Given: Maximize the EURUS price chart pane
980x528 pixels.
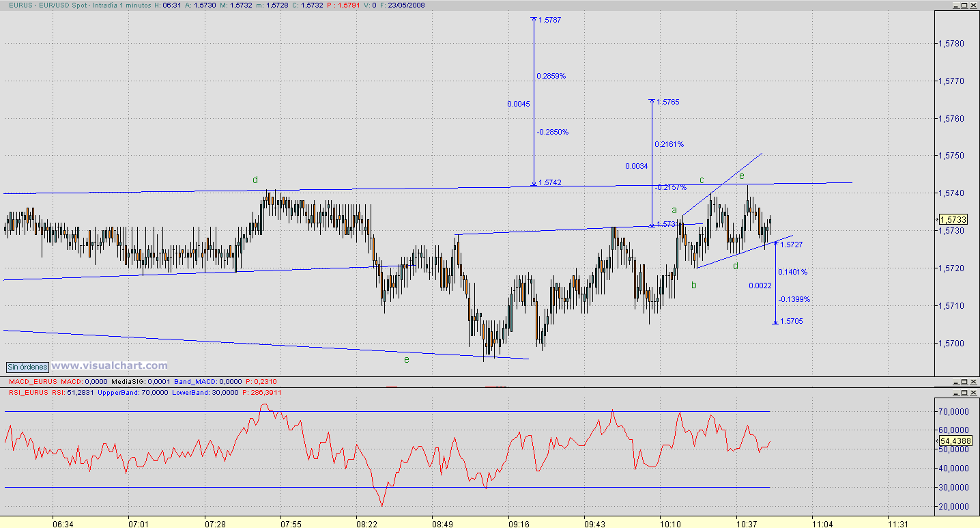Looking at the screenshot, I should [963, 5].
